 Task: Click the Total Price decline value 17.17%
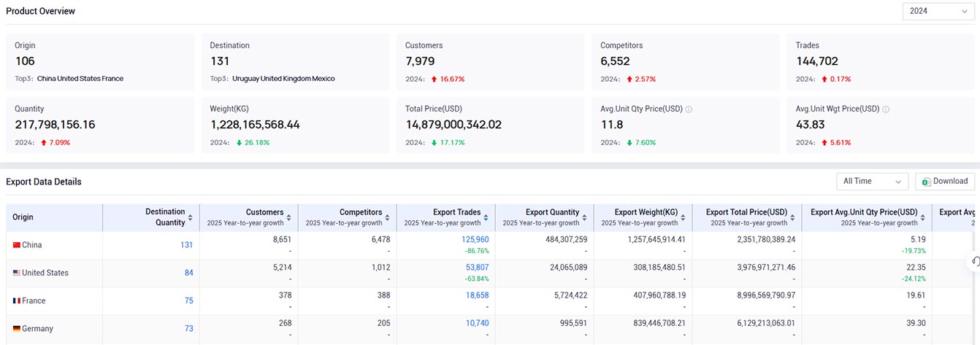coord(451,142)
